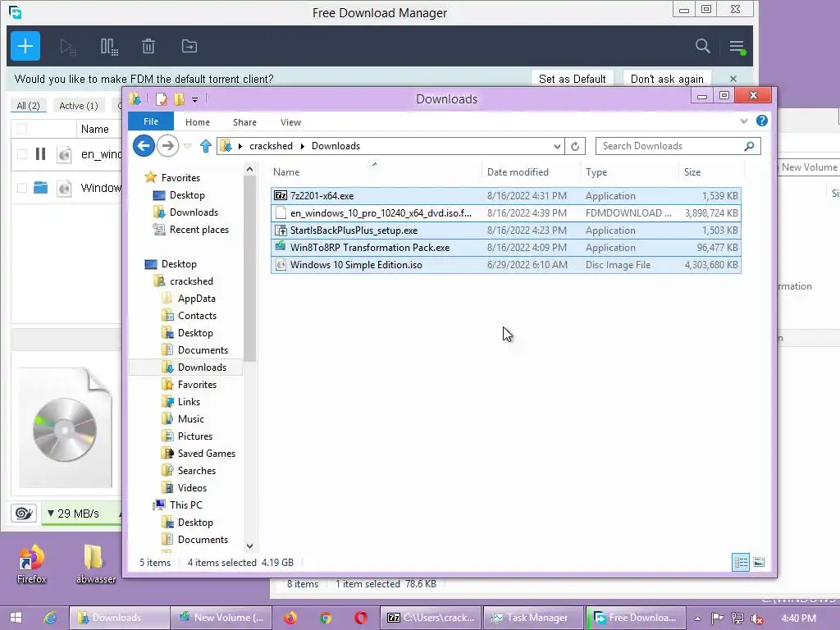This screenshot has width=840, height=630.
Task: Expand address bar history dropdown
Action: tap(557, 146)
